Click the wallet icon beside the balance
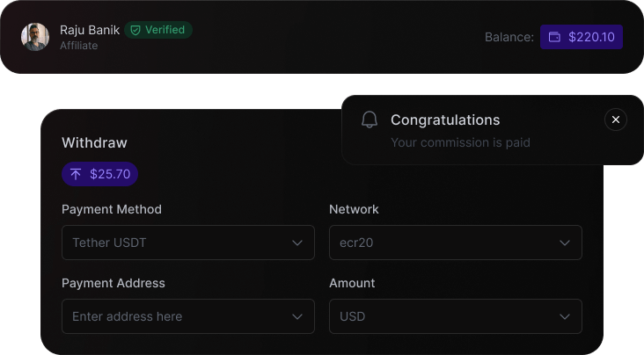The image size is (644, 355). 555,37
